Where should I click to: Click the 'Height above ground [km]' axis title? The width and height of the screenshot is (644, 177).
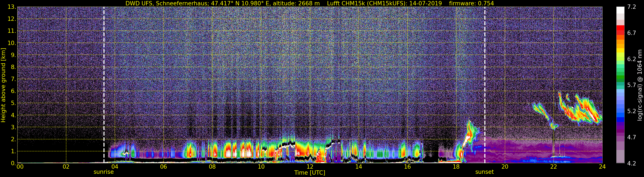[x=3, y=85]
